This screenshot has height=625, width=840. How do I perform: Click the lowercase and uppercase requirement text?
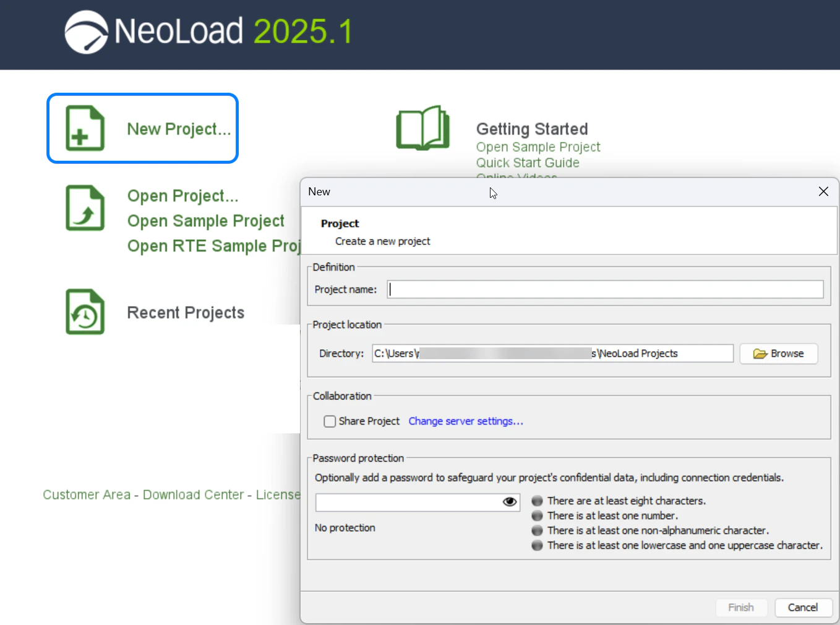pyautogui.click(x=685, y=545)
